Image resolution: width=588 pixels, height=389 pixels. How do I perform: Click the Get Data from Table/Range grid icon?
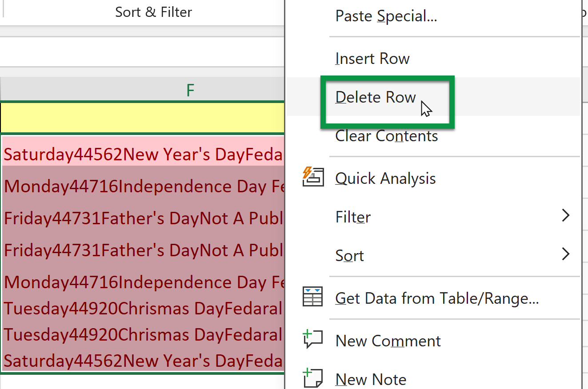tap(313, 297)
